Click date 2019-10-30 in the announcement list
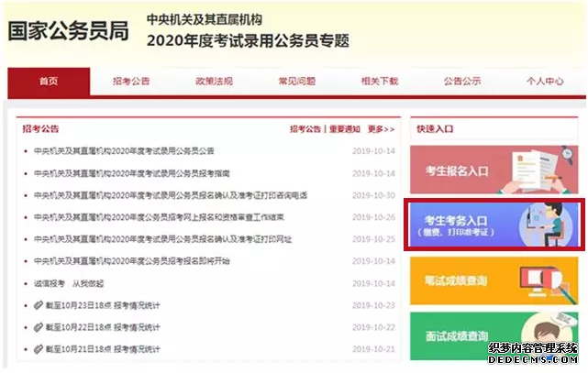This screenshot has height=373, width=588. tap(373, 195)
